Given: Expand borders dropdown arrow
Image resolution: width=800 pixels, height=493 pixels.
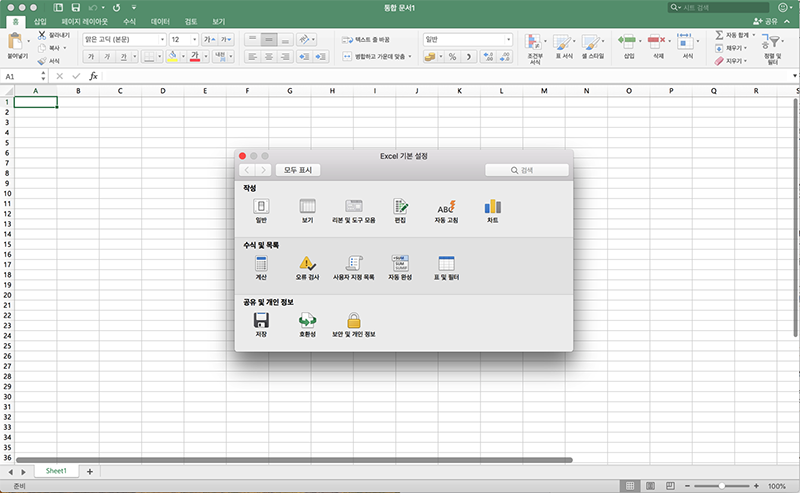Looking at the screenshot, I should (159, 57).
